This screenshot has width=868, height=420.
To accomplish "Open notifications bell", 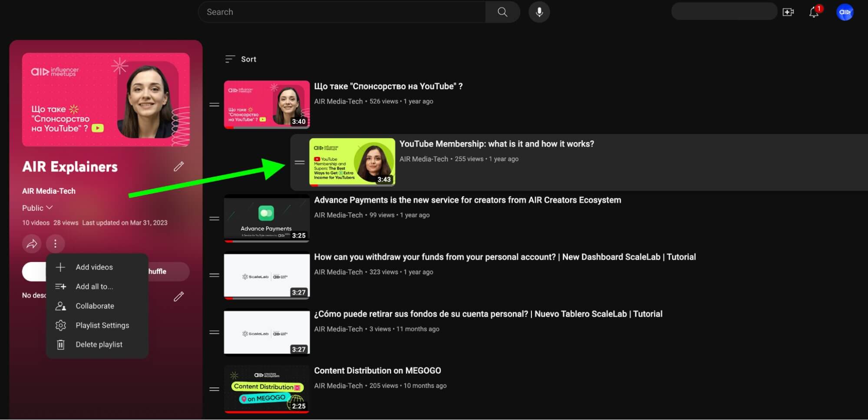I will click(x=814, y=12).
